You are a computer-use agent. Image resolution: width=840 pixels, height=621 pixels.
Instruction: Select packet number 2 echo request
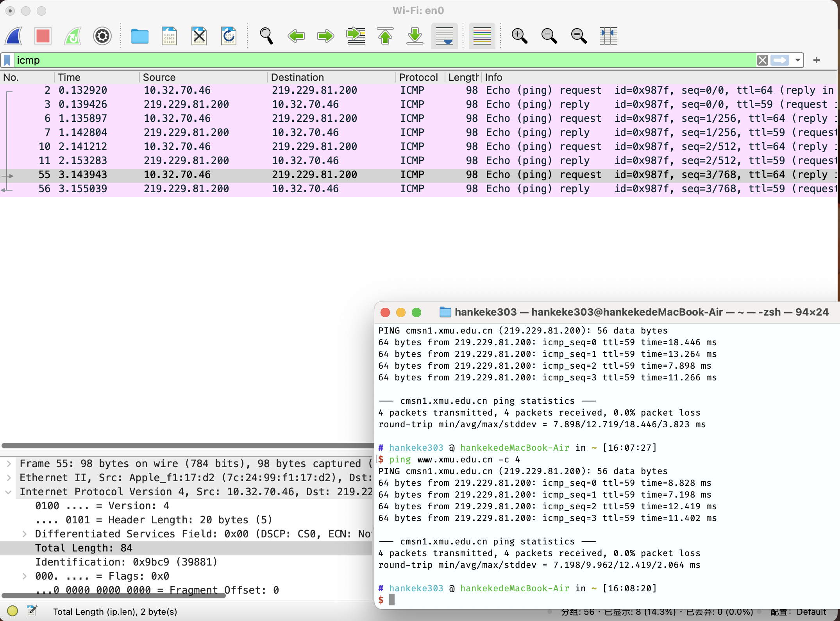(418, 90)
